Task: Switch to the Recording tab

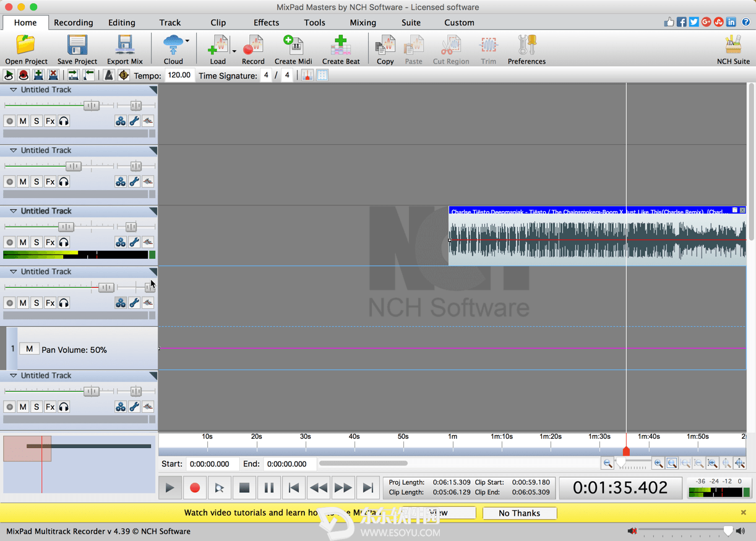Action: point(73,22)
